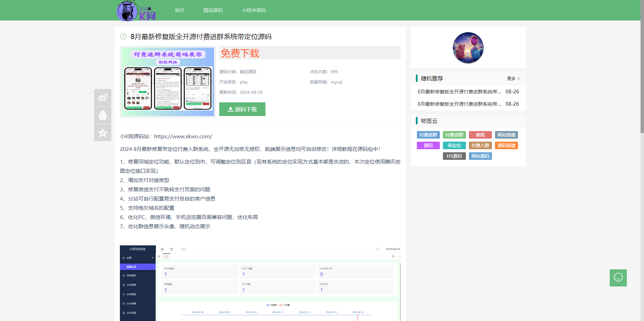Viewport: 644px width, 321px height.
Task: Expand 随机推荐 list via the 更多 chevron
Action: (x=513, y=78)
